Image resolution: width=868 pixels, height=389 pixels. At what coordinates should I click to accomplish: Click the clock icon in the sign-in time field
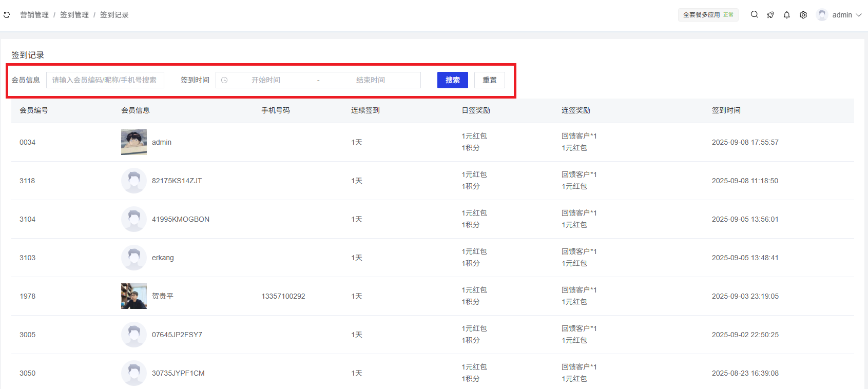[224, 80]
